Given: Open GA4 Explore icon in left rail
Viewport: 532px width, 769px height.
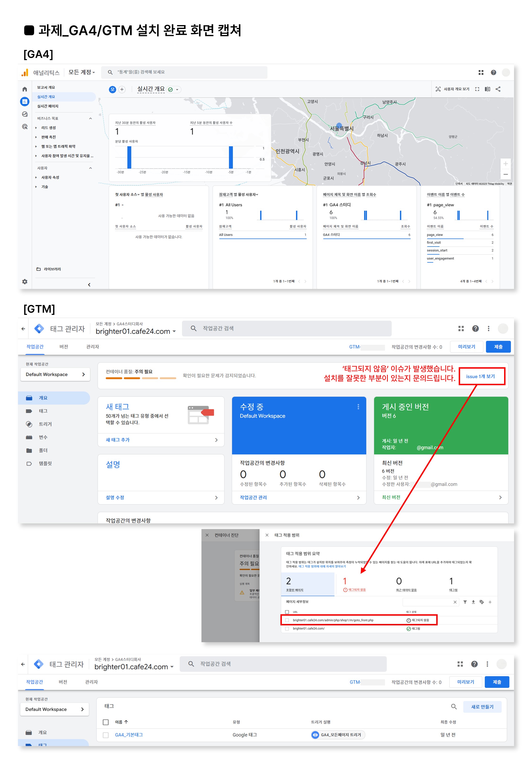Looking at the screenshot, I should click(25, 114).
